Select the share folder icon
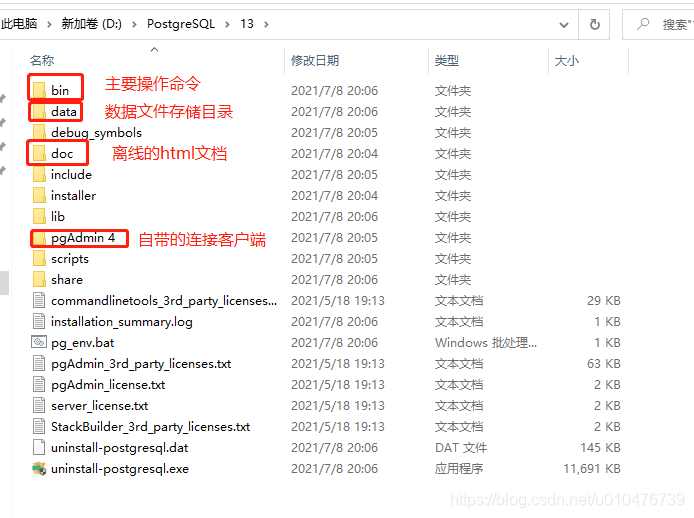This screenshot has height=518, width=694. [39, 279]
